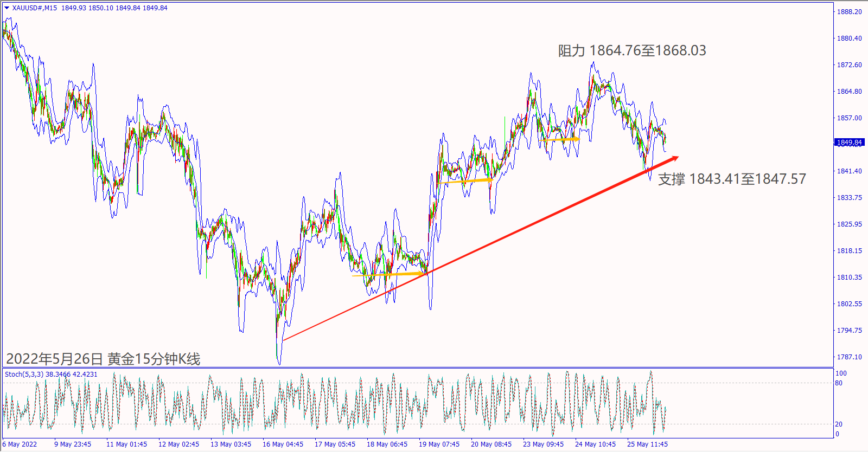Click the red trendline arrowhead
Screen dimensions: 868x452
click(673, 158)
